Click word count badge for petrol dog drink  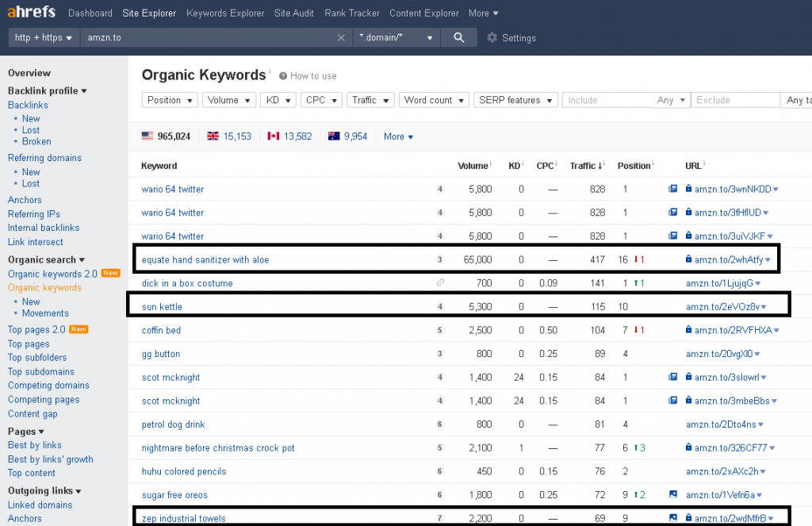[x=440, y=424]
